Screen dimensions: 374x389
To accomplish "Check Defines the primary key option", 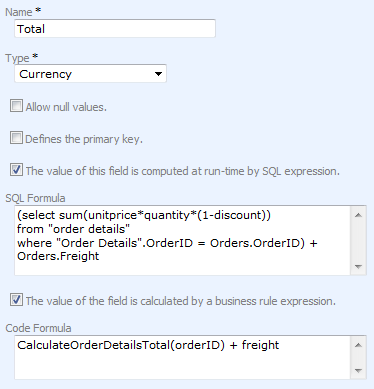I will pyautogui.click(x=16, y=138).
